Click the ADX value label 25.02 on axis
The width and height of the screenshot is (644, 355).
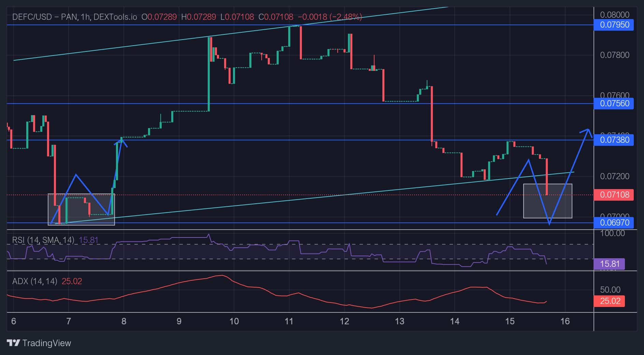coord(609,301)
